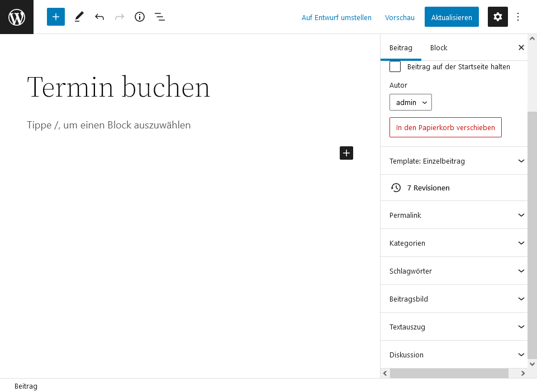This screenshot has width=537, height=392.
Task: Click the Vorschau button
Action: 400,17
